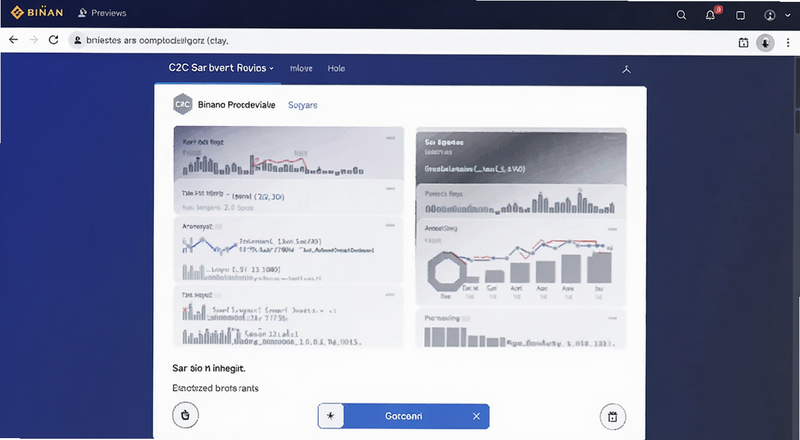Open the dark gray Sc card on right
This screenshot has width=800, height=440.
tap(521, 159)
